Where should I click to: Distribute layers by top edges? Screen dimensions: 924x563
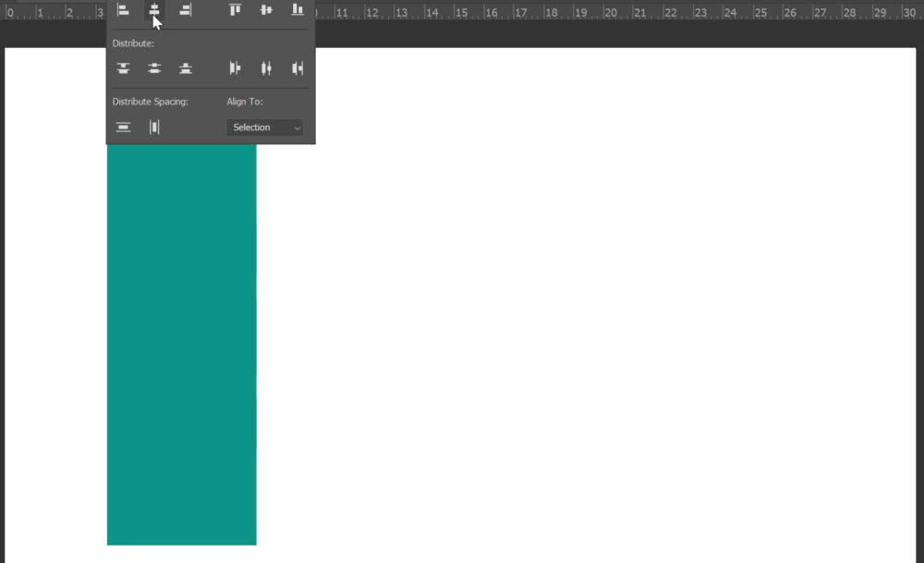point(123,68)
